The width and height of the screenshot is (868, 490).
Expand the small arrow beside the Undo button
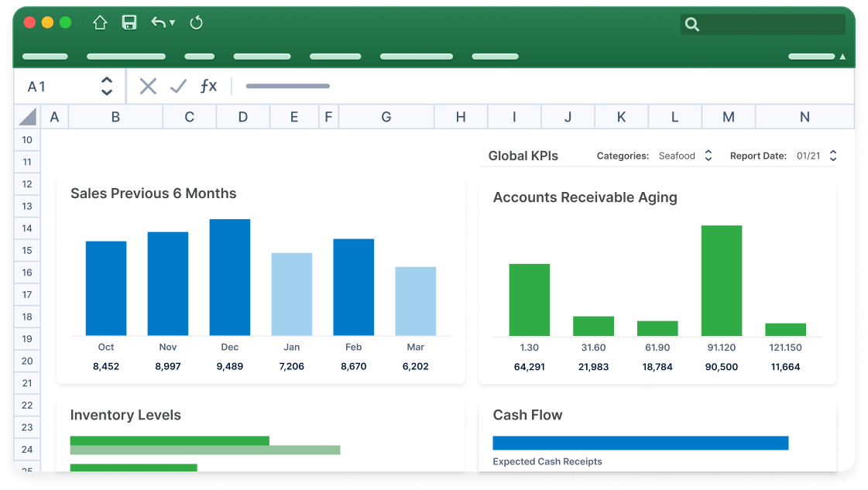click(x=172, y=22)
